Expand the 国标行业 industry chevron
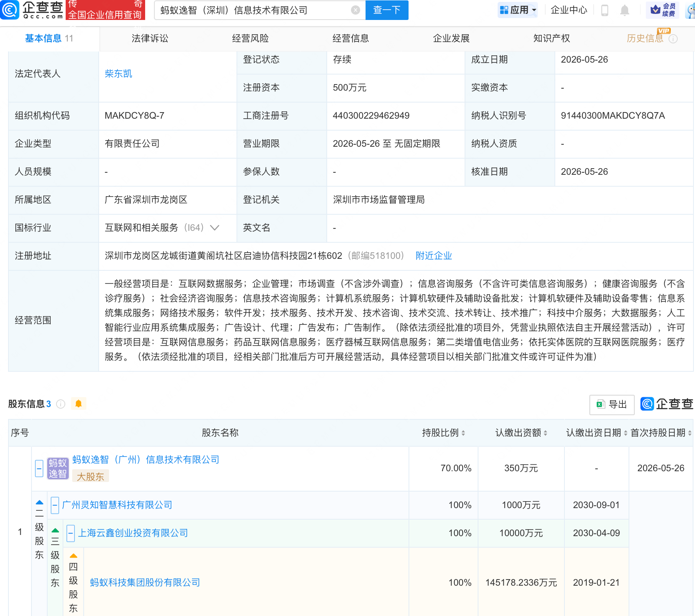Image resolution: width=695 pixels, height=616 pixels. (x=215, y=228)
